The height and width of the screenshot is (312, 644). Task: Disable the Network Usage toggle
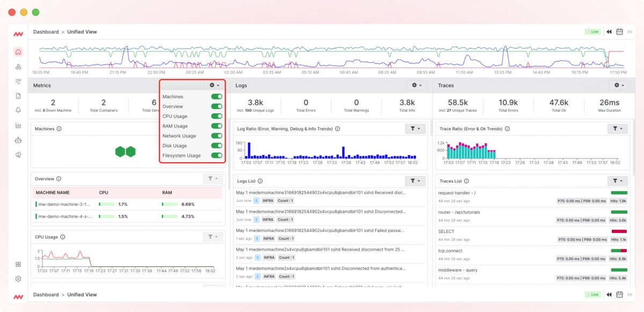click(x=217, y=136)
